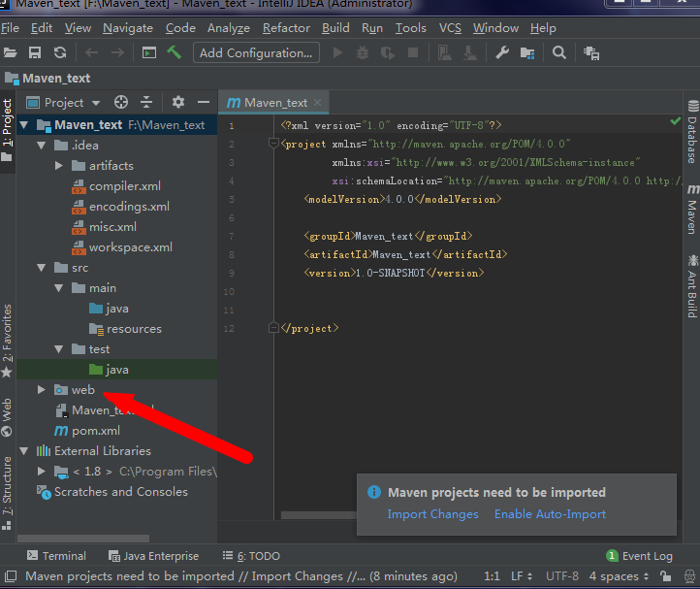Click the Select Run/Debug target window icon
Viewport: 700px width, 589px height.
pos(148,52)
